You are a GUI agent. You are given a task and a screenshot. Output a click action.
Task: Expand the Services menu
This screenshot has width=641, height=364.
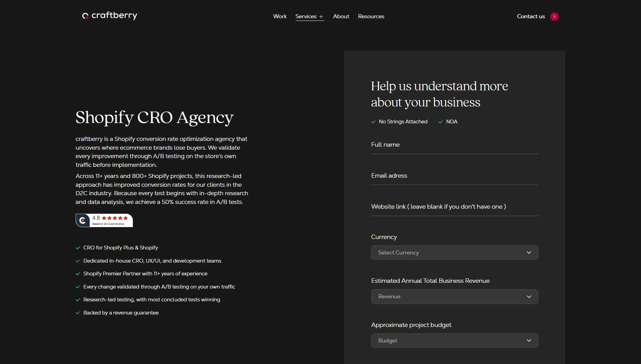[309, 16]
